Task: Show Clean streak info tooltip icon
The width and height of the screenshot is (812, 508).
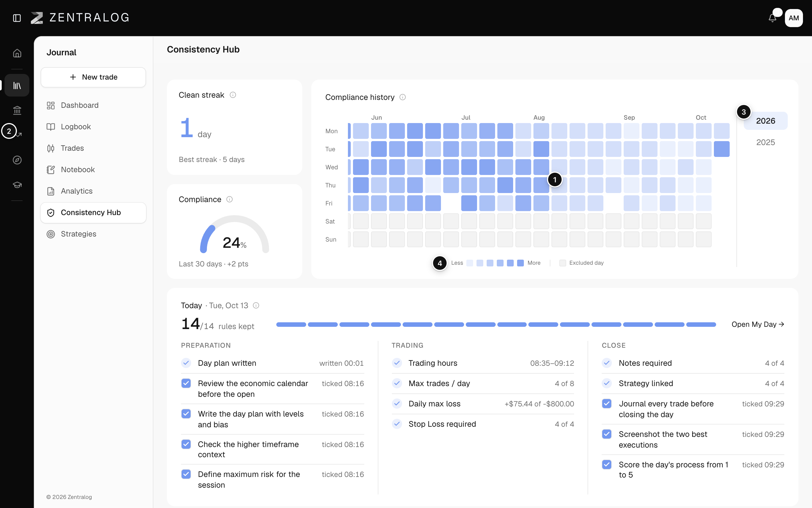Action: point(233,95)
